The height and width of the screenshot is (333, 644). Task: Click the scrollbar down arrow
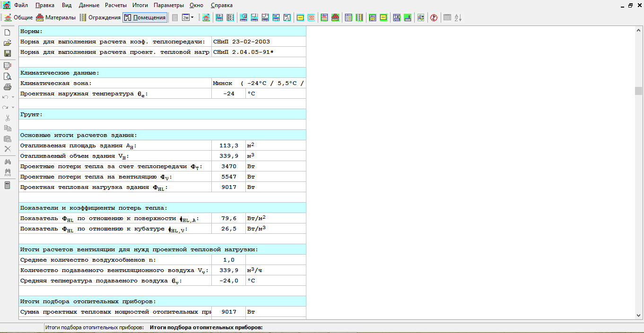(x=638, y=315)
